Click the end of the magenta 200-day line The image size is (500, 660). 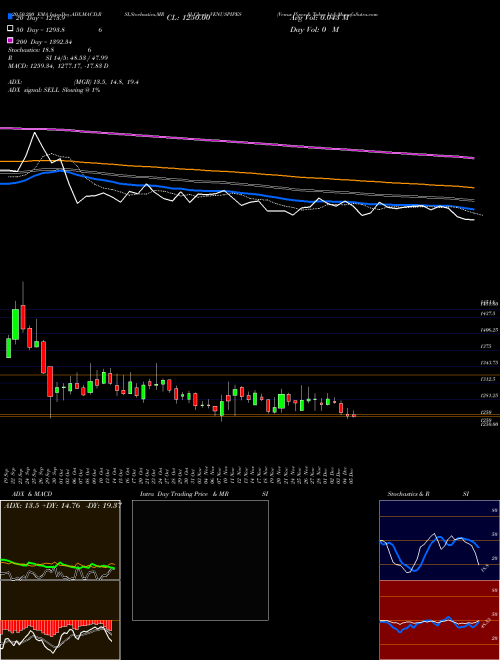click(x=473, y=158)
